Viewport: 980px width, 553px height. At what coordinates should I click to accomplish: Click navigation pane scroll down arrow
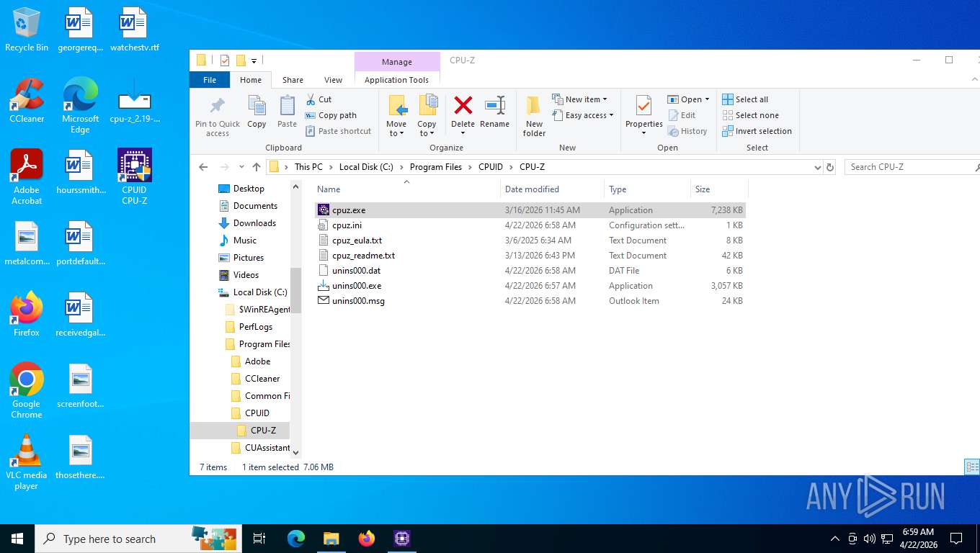[295, 452]
